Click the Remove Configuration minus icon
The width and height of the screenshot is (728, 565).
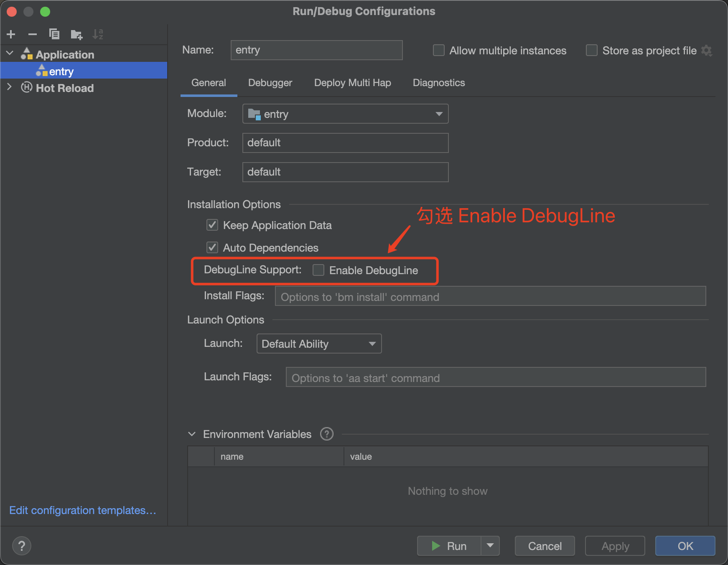click(x=33, y=34)
